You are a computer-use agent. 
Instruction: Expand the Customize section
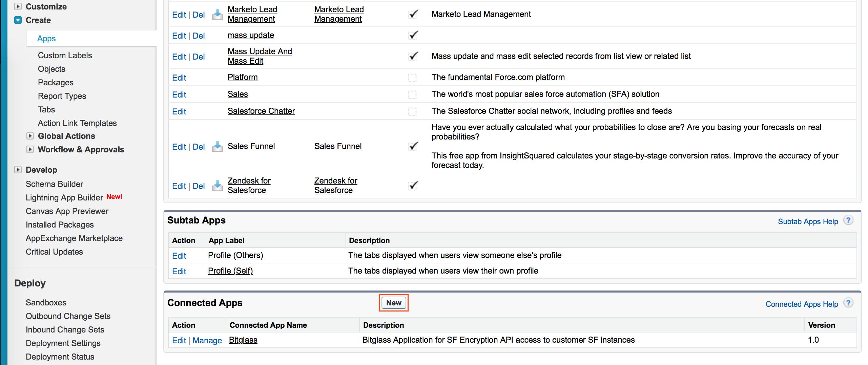point(18,6)
